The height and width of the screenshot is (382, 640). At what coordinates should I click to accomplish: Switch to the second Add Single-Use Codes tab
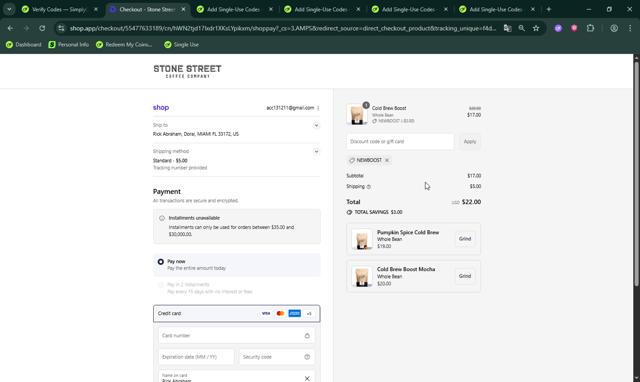(322, 9)
